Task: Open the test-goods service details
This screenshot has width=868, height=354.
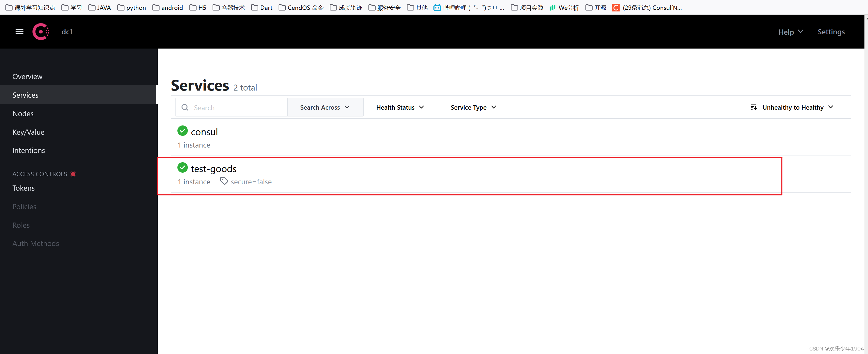Action: click(213, 169)
